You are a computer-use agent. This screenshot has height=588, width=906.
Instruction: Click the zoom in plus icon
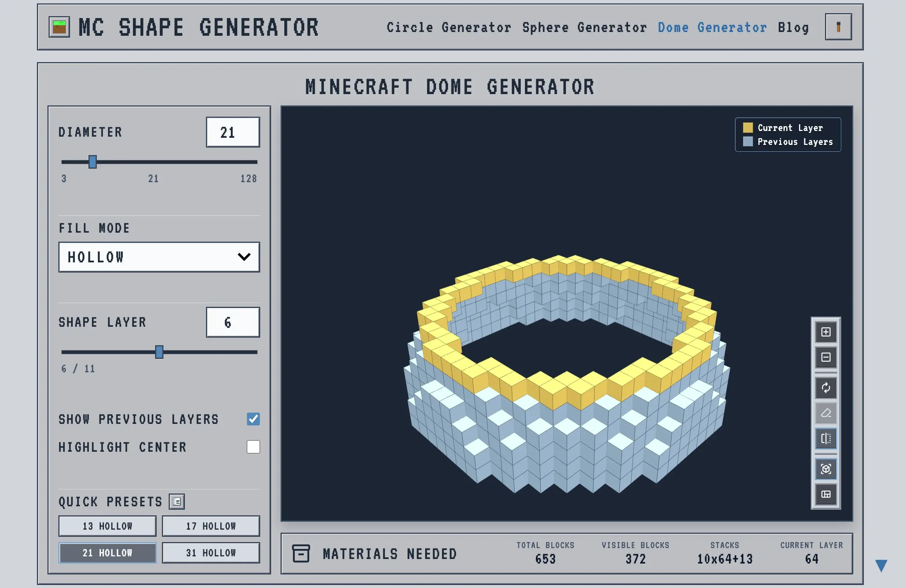point(825,332)
